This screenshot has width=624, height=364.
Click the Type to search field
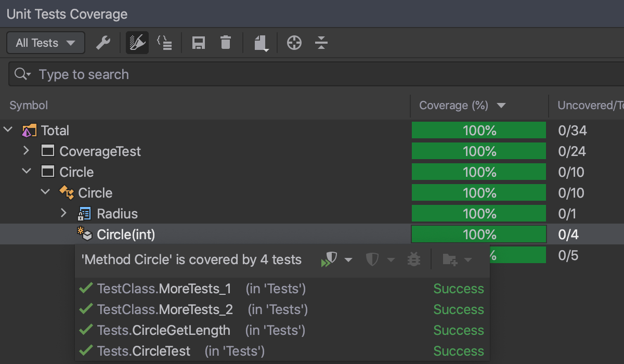(312, 74)
